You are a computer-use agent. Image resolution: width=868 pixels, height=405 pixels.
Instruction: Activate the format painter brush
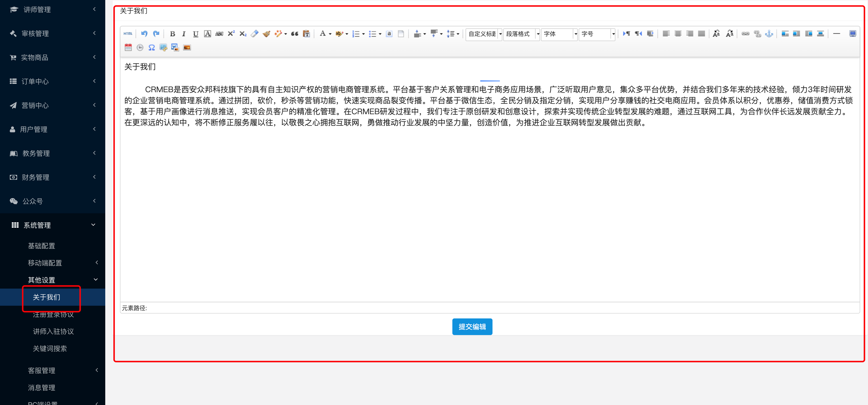pos(267,34)
